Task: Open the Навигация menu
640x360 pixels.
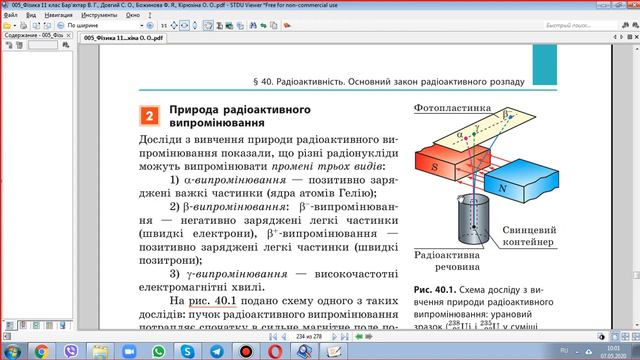Action: click(x=59, y=15)
